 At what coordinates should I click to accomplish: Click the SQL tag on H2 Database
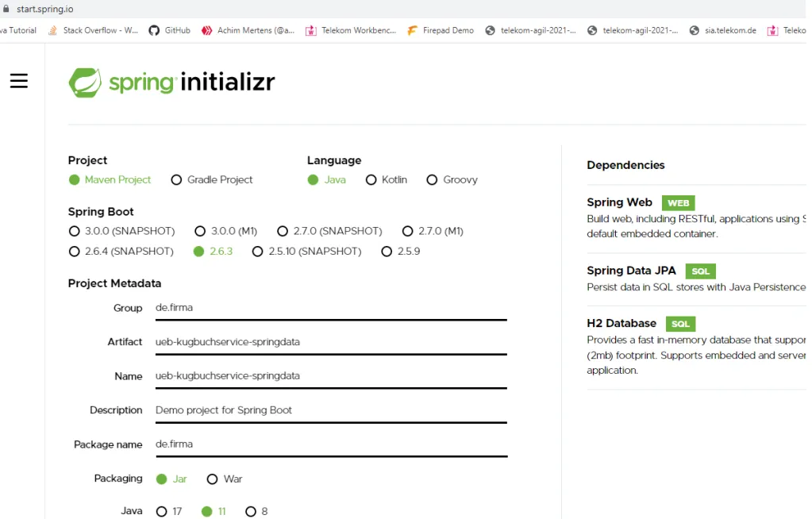click(680, 325)
